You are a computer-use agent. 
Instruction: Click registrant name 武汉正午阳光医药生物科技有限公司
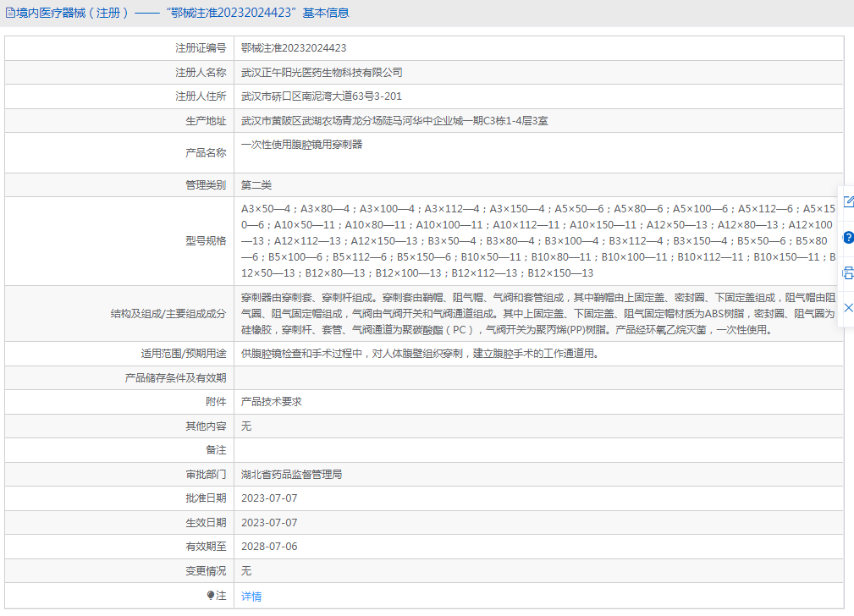(x=322, y=73)
